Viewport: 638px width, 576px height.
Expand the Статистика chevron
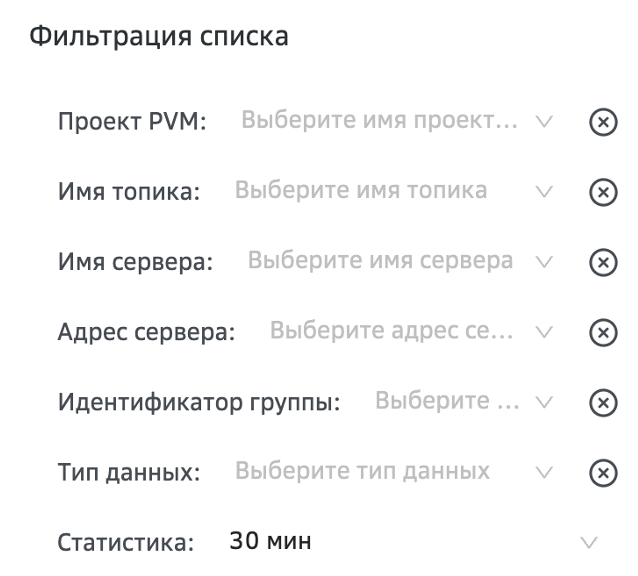click(589, 543)
